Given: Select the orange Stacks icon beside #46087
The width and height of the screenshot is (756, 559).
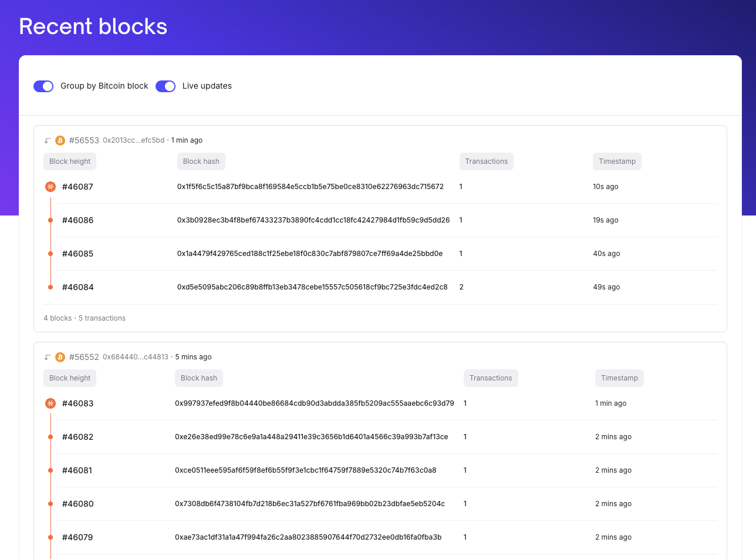Looking at the screenshot, I should point(50,186).
